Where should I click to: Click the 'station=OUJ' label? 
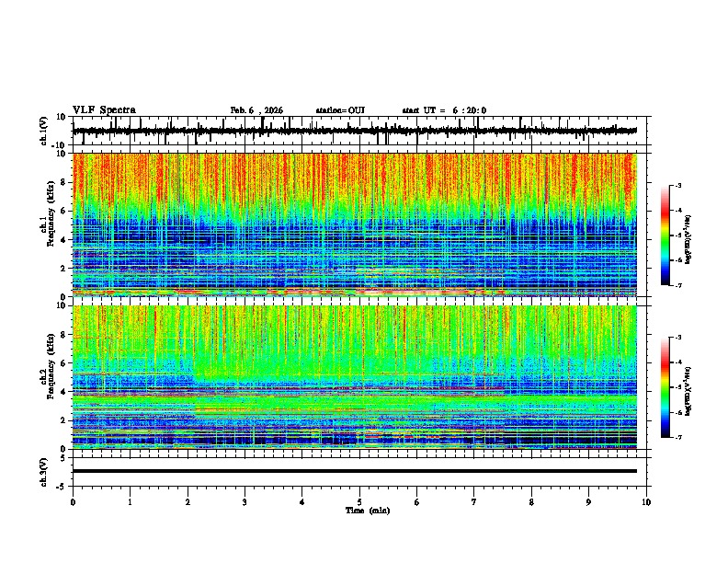340,110
